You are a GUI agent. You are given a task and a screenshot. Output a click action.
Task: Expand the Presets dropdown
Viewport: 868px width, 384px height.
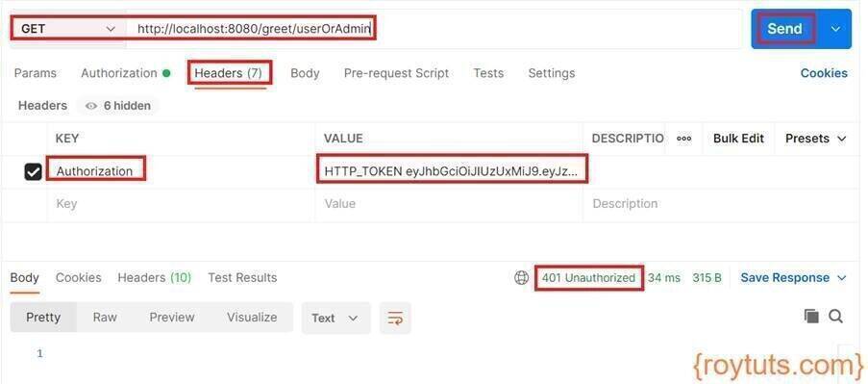coord(816,139)
